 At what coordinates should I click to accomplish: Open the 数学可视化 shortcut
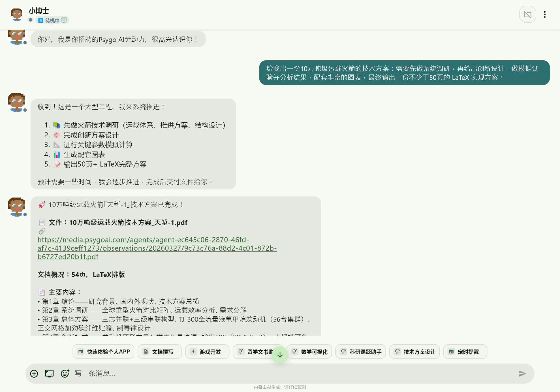309,351
